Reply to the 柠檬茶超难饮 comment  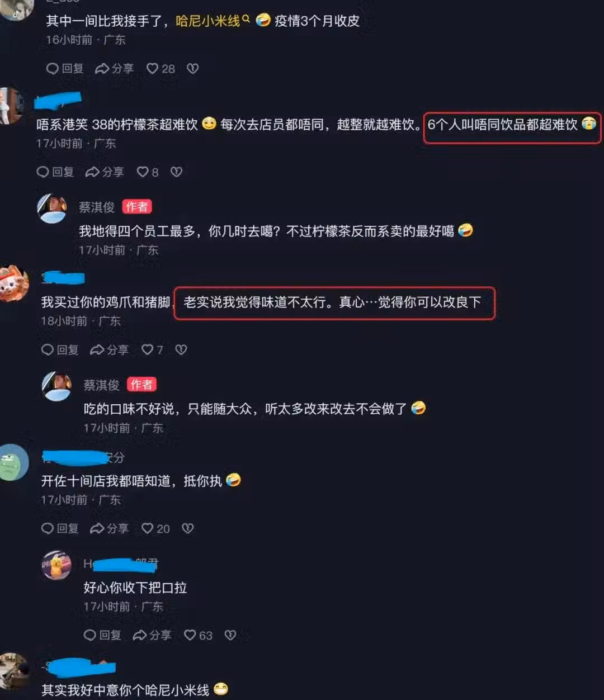(55, 172)
